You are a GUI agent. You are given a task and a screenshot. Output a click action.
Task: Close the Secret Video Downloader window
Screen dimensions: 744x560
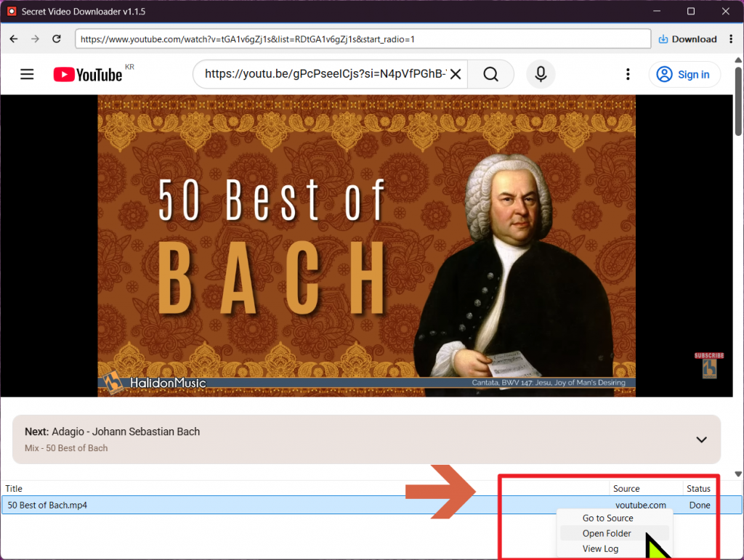coord(726,12)
